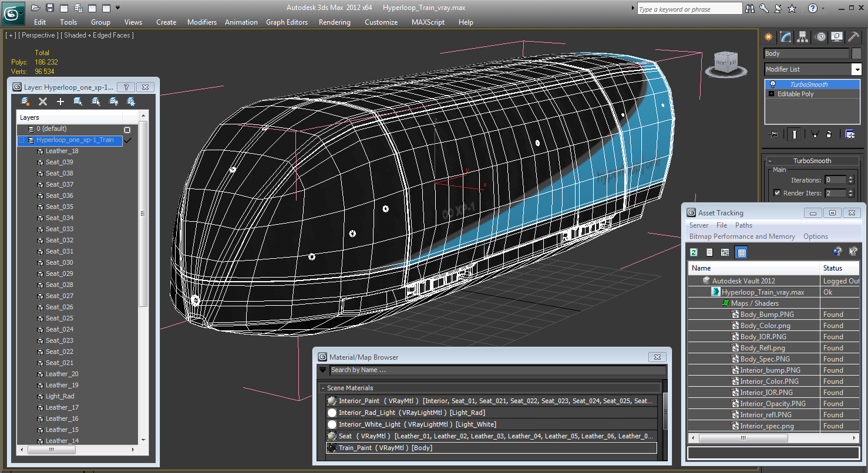The width and height of the screenshot is (868, 473).
Task: Click the Save File floppy disk icon
Action: (x=50, y=8)
